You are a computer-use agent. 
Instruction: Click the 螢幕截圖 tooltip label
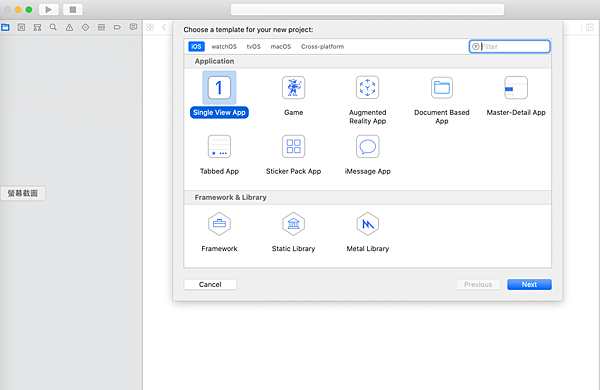point(23,193)
